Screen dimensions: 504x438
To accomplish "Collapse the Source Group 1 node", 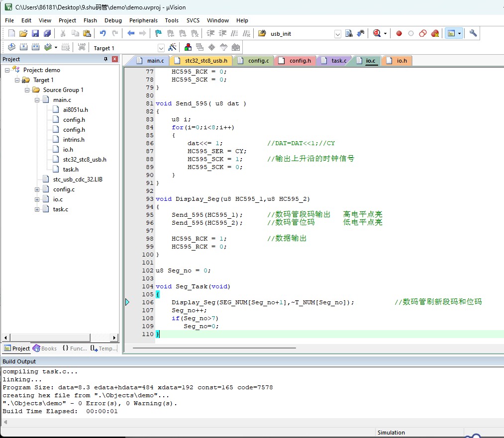I will click(x=27, y=90).
